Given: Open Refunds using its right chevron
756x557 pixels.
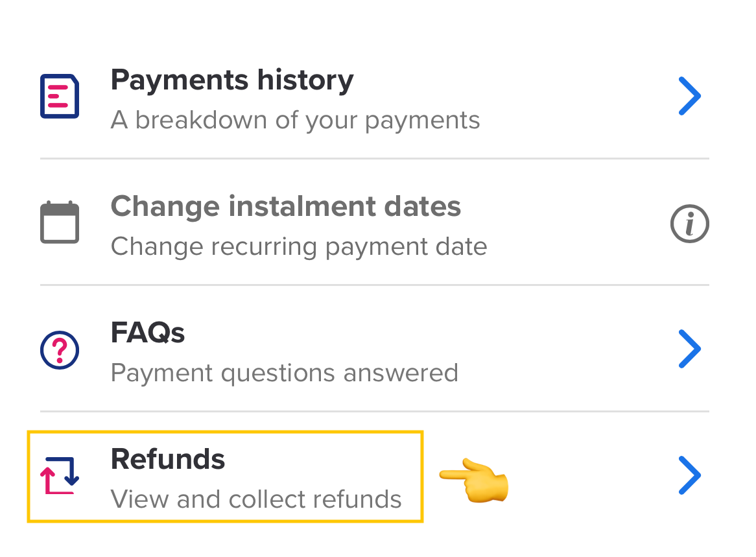Looking at the screenshot, I should [690, 475].
